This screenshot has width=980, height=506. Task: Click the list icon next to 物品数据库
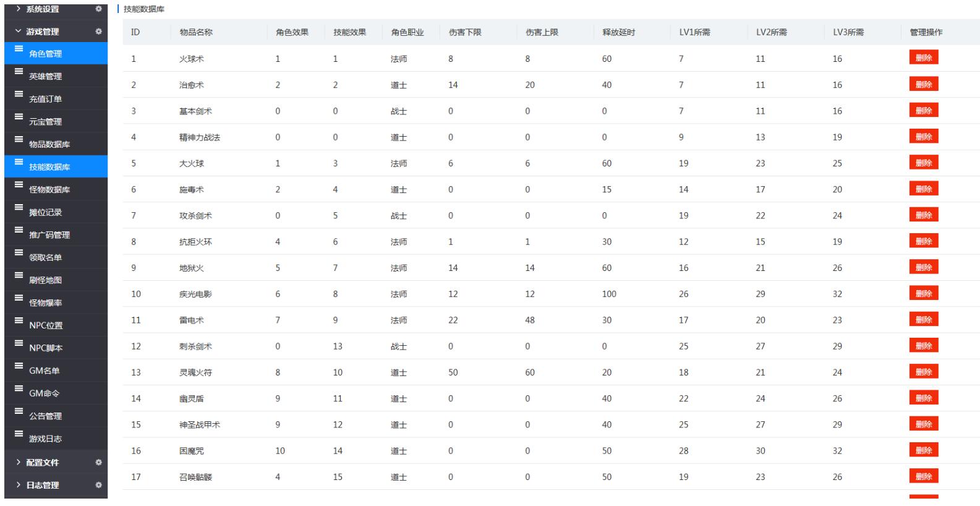coord(19,139)
